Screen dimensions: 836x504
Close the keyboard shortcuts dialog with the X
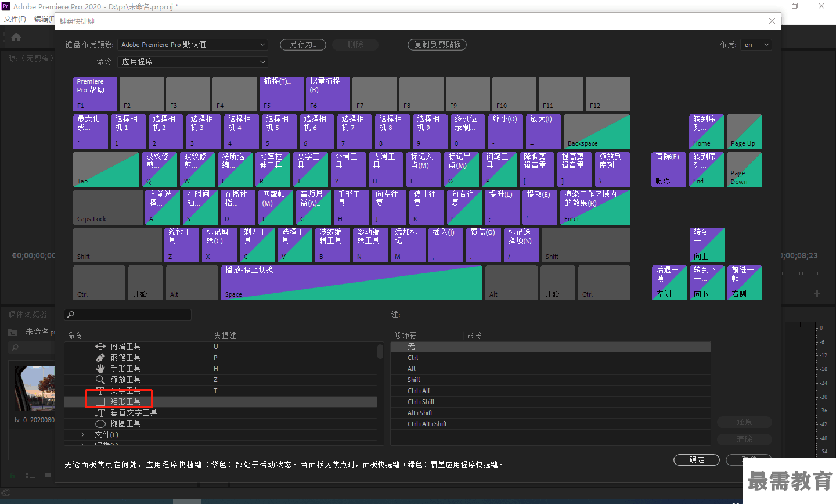(x=772, y=21)
